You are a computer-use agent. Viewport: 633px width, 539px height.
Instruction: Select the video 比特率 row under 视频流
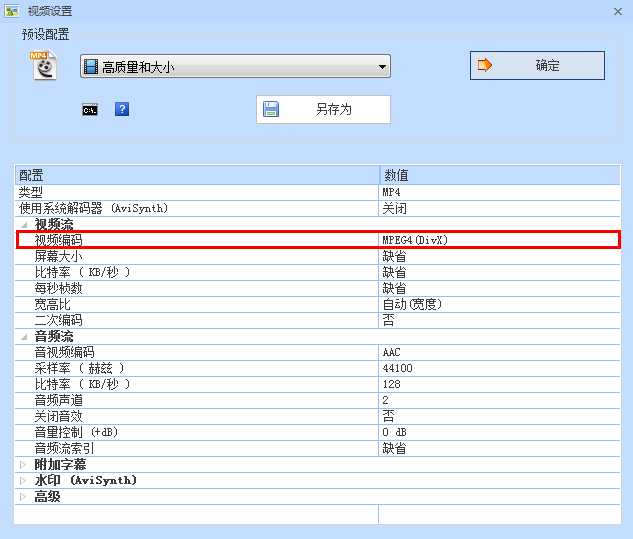(318, 273)
